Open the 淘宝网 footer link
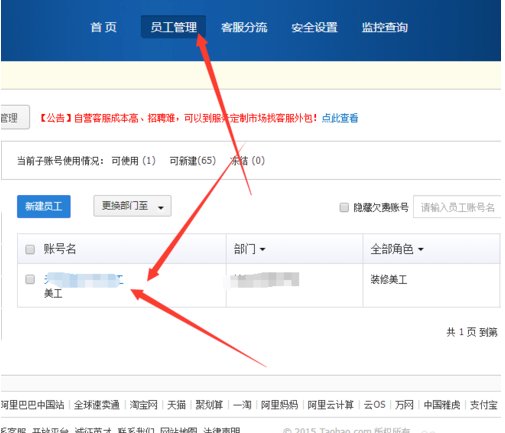The image size is (505, 433). tap(143, 405)
